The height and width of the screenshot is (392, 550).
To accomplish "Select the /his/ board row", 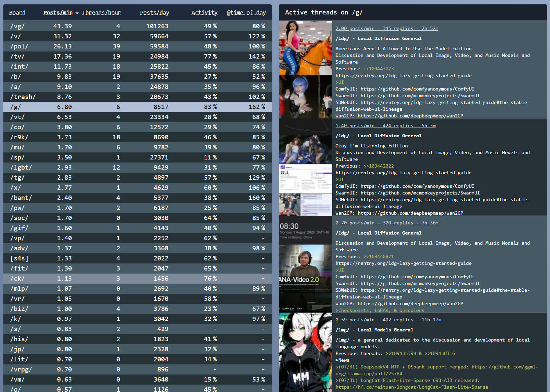I will point(138,339).
